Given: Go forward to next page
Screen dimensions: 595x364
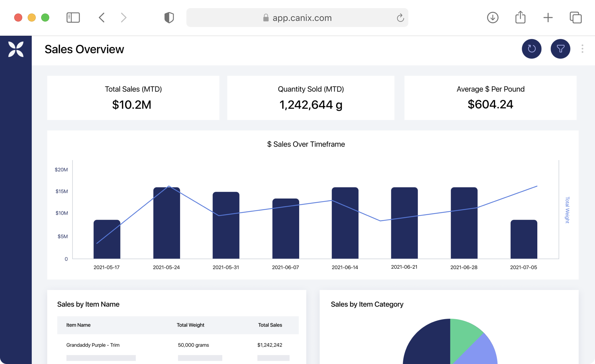Looking at the screenshot, I should click(x=123, y=18).
